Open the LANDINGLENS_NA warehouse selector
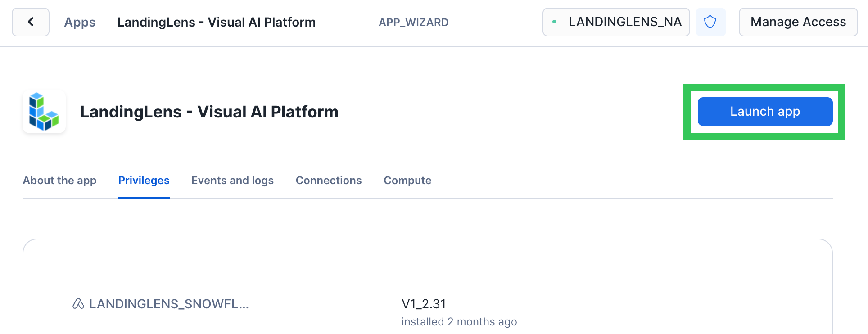Screen dimensions: 868x334 pyautogui.click(x=616, y=22)
